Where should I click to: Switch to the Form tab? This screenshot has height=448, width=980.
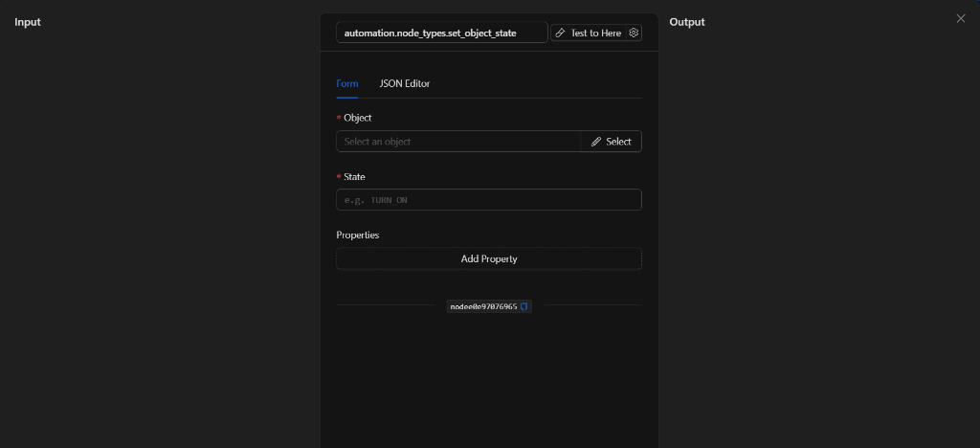346,83
